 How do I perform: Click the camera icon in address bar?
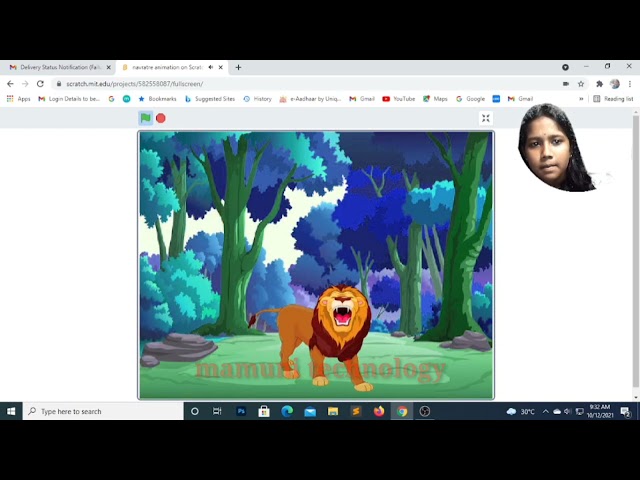[566, 84]
